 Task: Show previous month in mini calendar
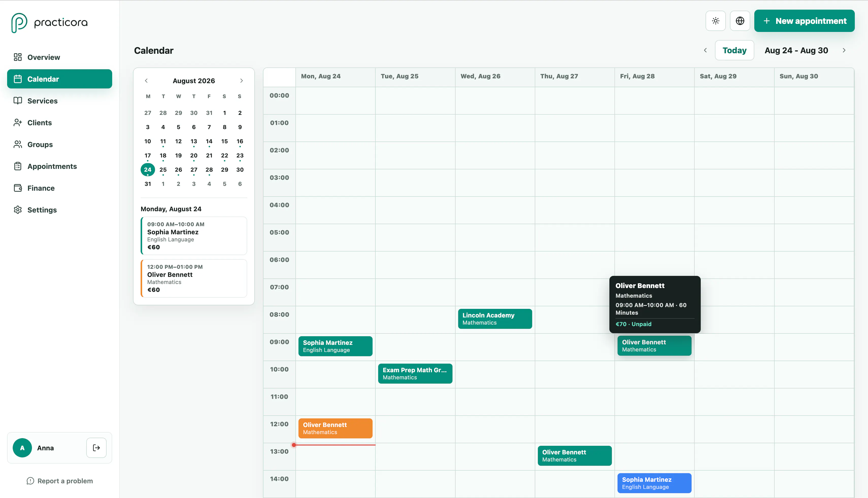pos(146,81)
